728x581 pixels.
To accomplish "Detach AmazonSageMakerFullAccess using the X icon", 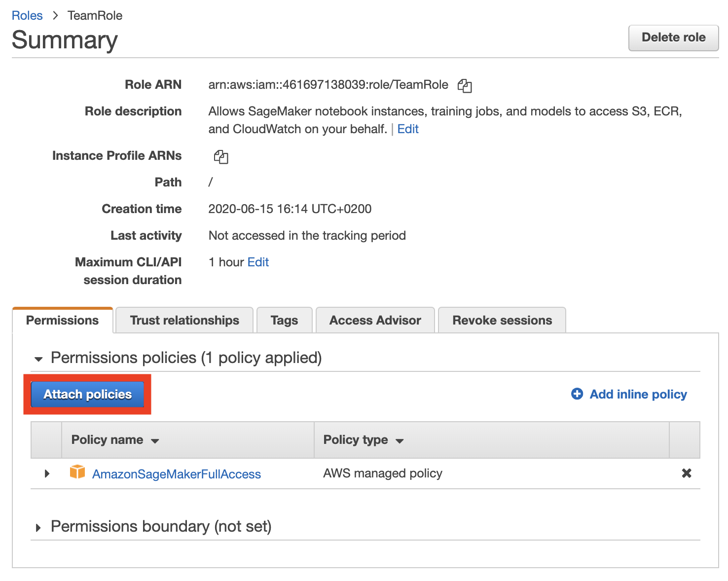I will point(686,473).
